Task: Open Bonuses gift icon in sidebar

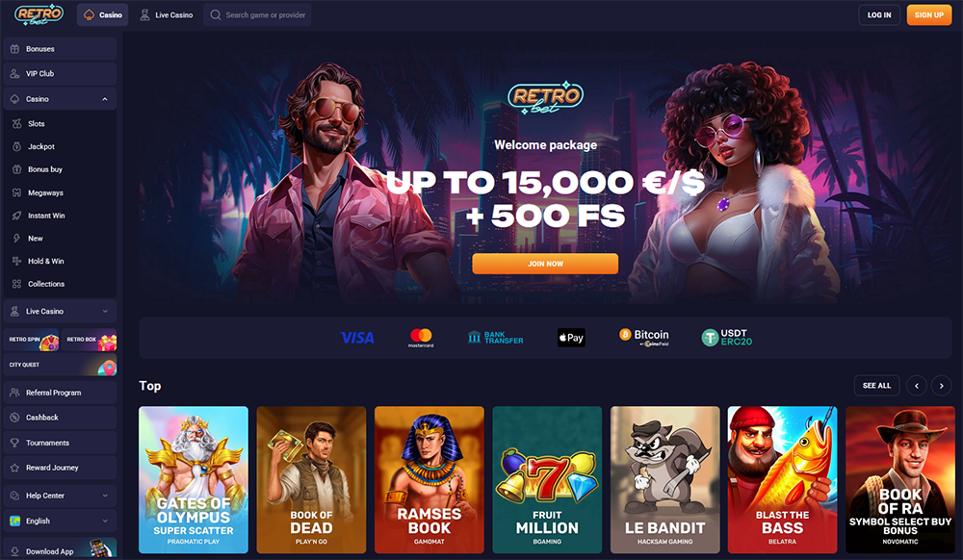Action: 14,49
